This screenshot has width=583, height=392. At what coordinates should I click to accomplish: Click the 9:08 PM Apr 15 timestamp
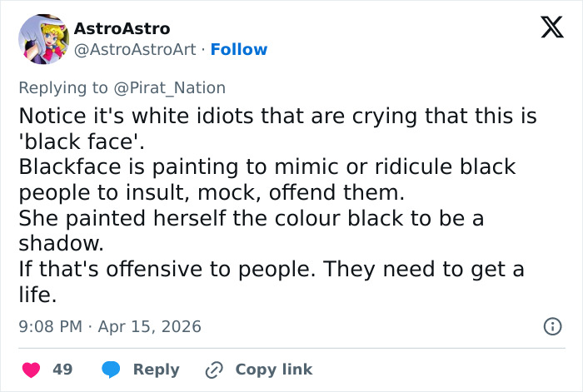click(x=110, y=327)
